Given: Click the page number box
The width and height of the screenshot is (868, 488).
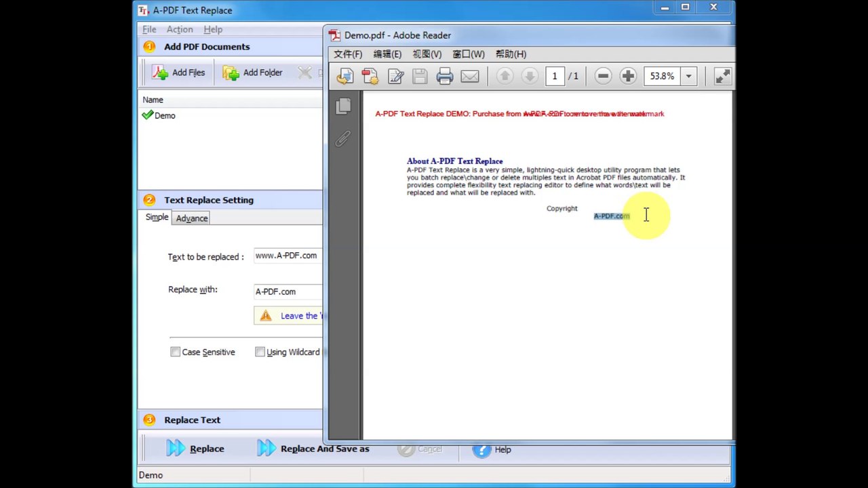Looking at the screenshot, I should pyautogui.click(x=554, y=77).
